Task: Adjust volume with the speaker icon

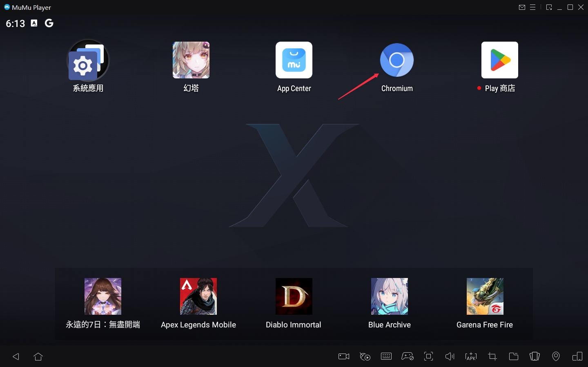Action: point(450,356)
